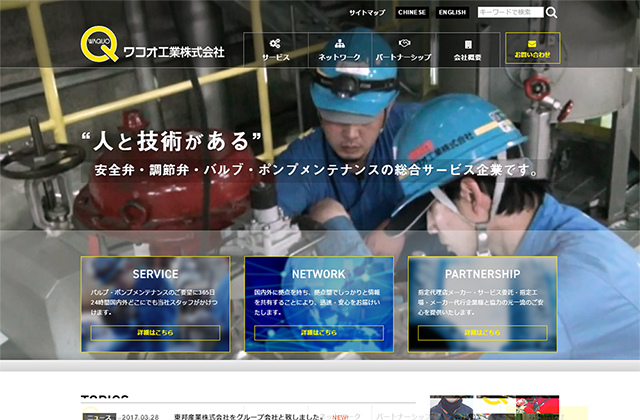
Task: Click the ニュース category tag
Action: [x=99, y=417]
